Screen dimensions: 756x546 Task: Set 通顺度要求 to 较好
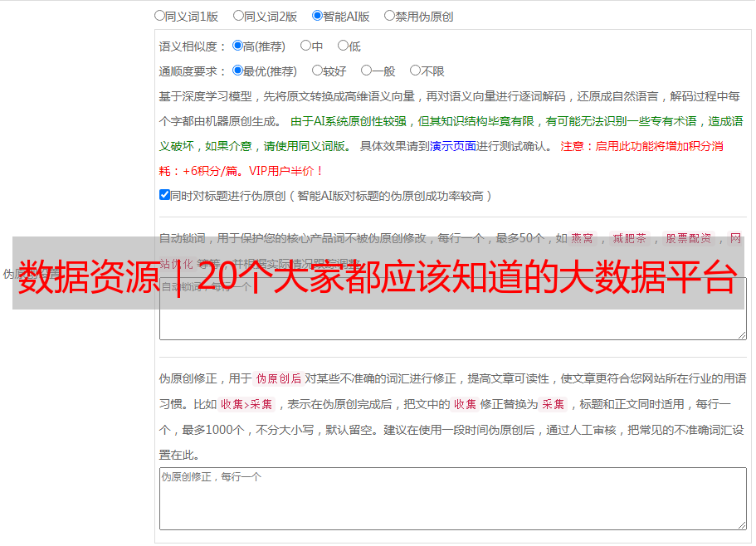(317, 71)
